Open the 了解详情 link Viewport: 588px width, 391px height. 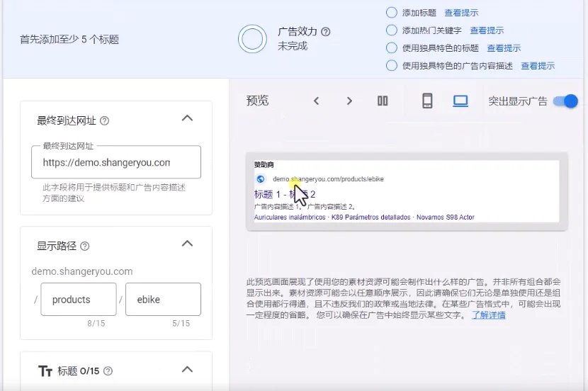click(x=489, y=315)
